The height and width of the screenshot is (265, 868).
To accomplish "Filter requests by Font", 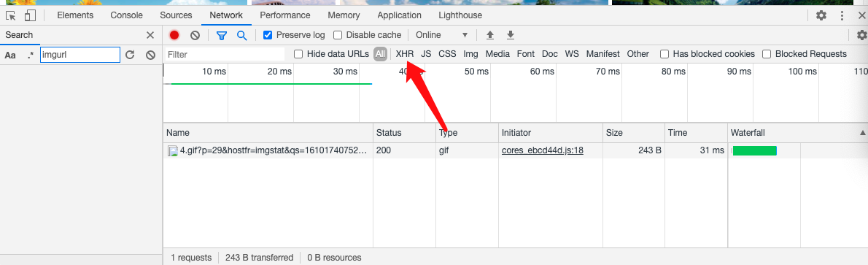I will tap(526, 54).
